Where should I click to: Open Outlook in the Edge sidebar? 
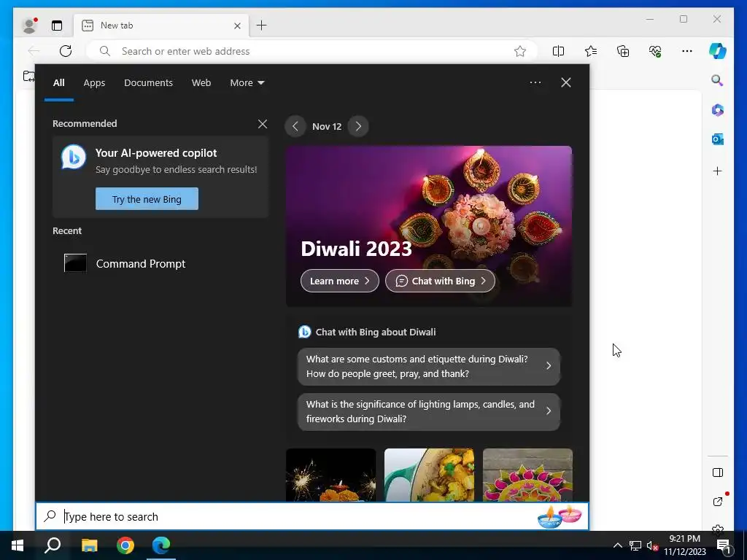click(718, 139)
